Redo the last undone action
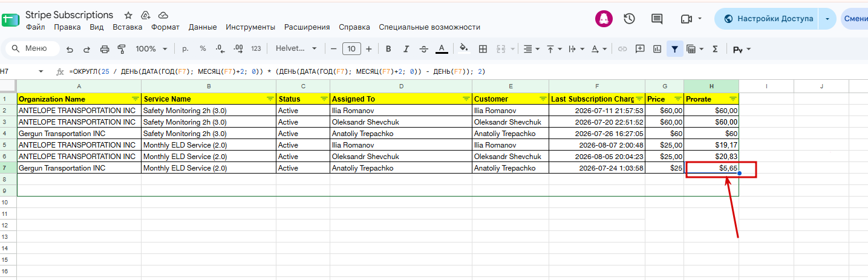 pos(87,49)
